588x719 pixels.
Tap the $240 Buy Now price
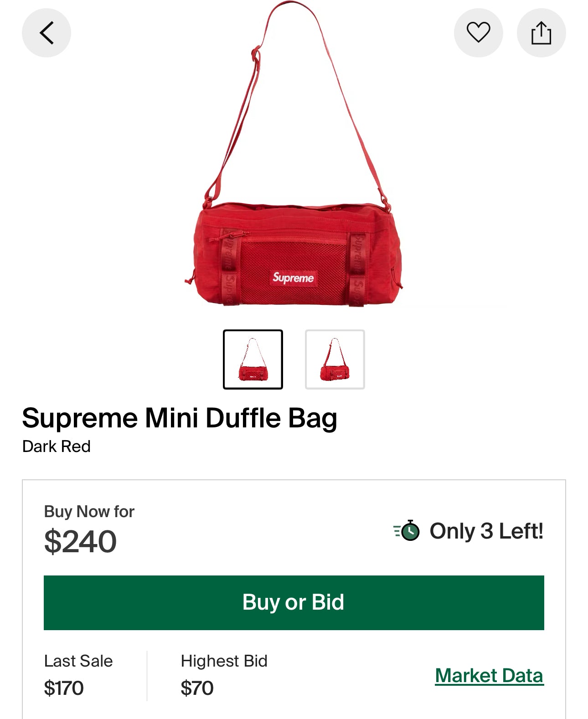tap(80, 541)
